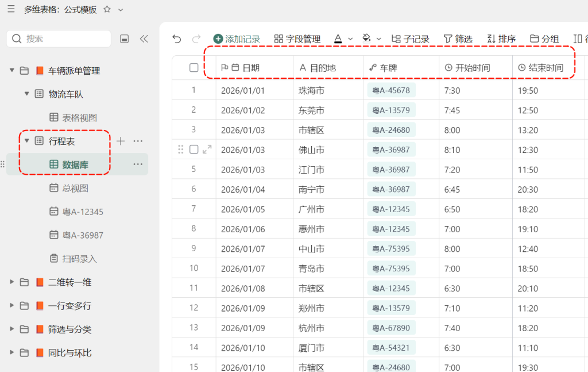Collapse the 物流车队 table node
The width and height of the screenshot is (588, 372).
coord(26,94)
